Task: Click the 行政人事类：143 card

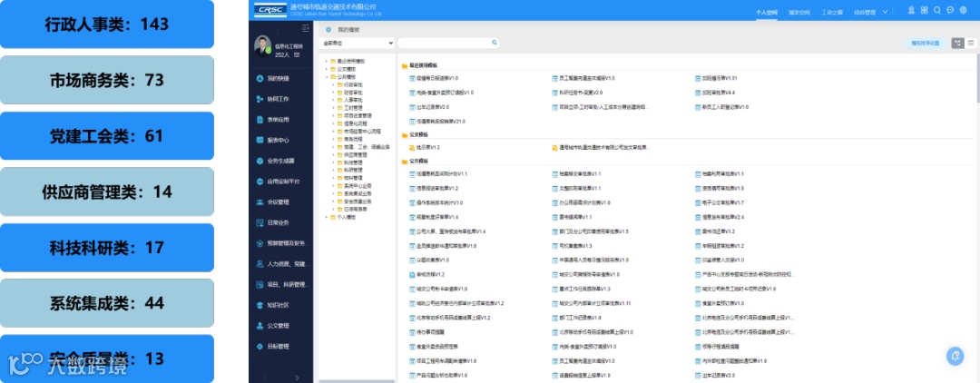Action: pyautogui.click(x=107, y=25)
